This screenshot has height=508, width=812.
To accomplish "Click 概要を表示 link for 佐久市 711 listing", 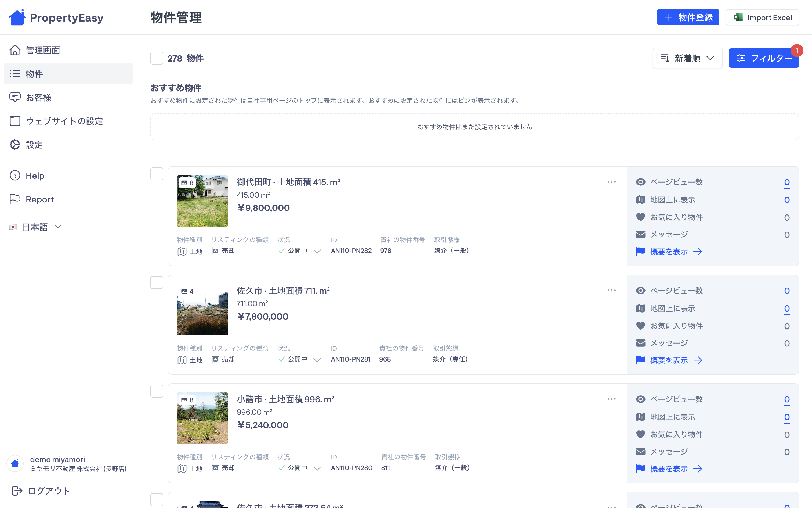I will click(x=669, y=360).
